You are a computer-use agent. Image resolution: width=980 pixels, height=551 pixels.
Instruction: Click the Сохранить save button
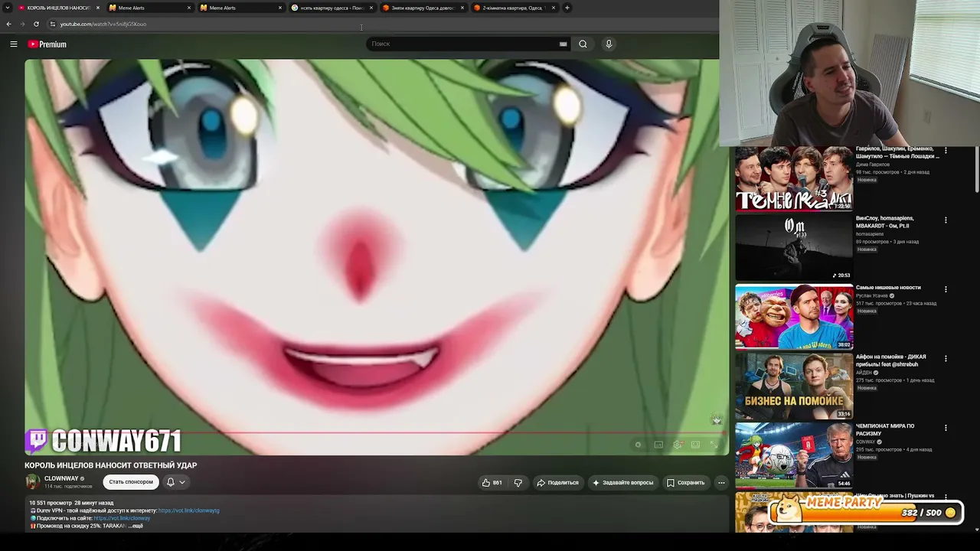[685, 483]
